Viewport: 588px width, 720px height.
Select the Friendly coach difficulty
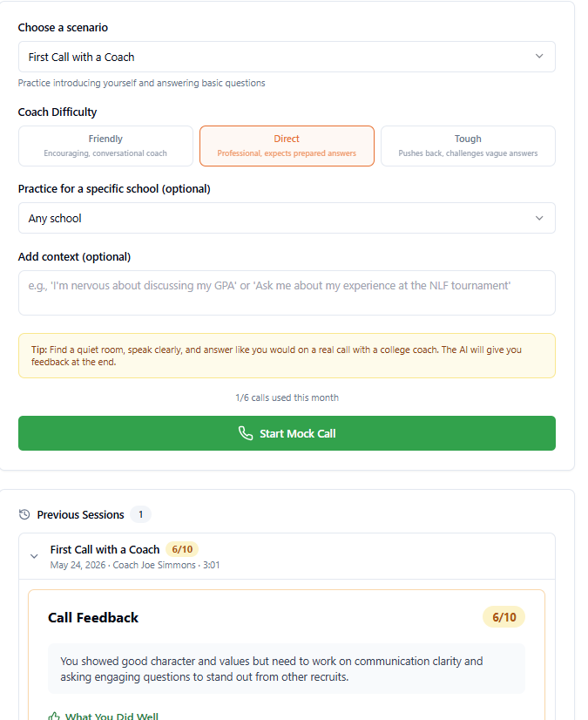[105, 146]
